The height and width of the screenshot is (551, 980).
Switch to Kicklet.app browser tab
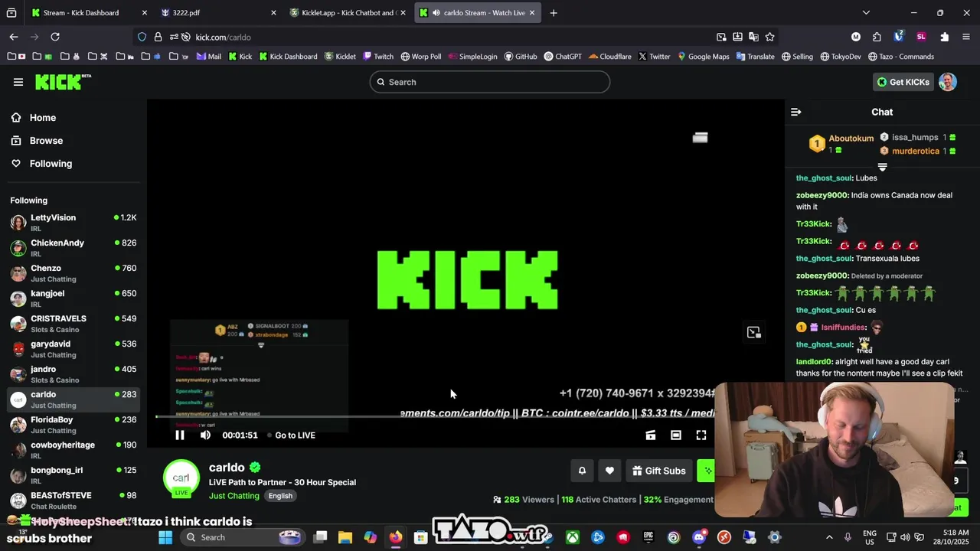pyautogui.click(x=348, y=12)
